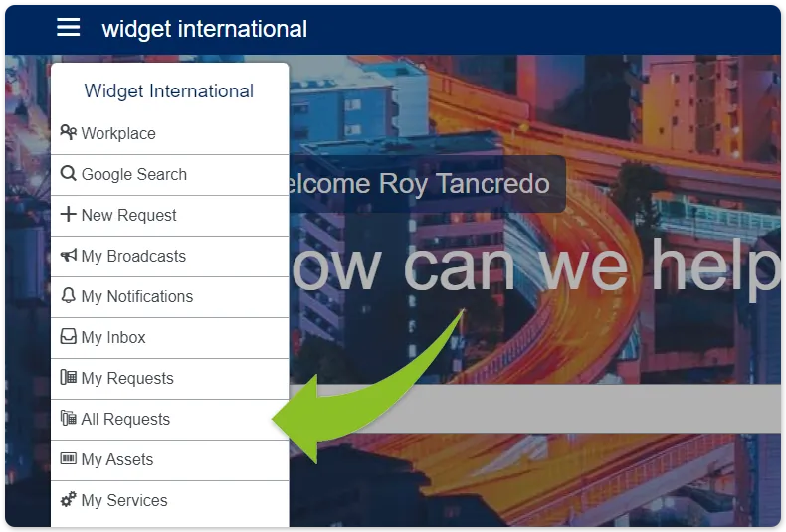
Task: Open My Inbox from the menu
Action: (x=169, y=338)
